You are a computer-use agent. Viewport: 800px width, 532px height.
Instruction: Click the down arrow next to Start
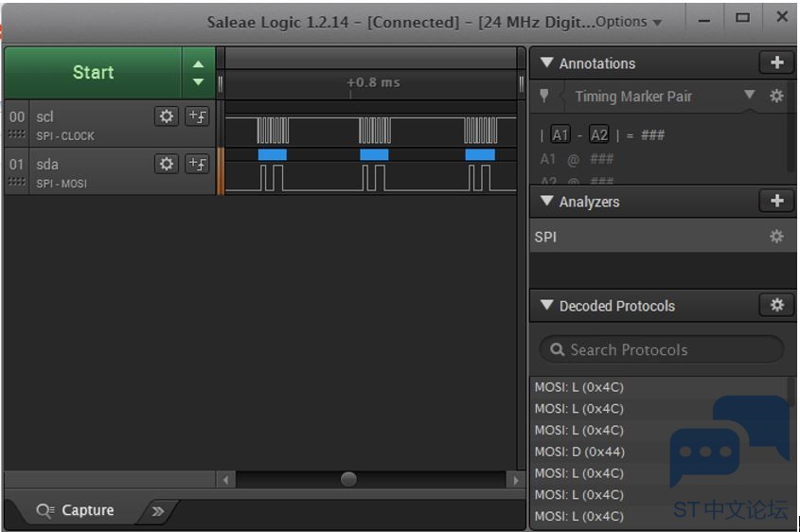[199, 81]
